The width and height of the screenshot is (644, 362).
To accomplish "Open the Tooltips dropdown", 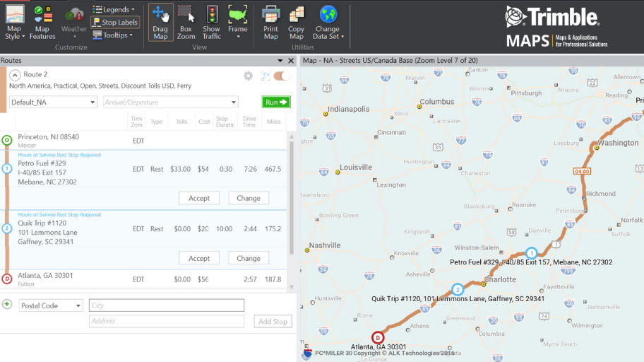I will click(113, 35).
